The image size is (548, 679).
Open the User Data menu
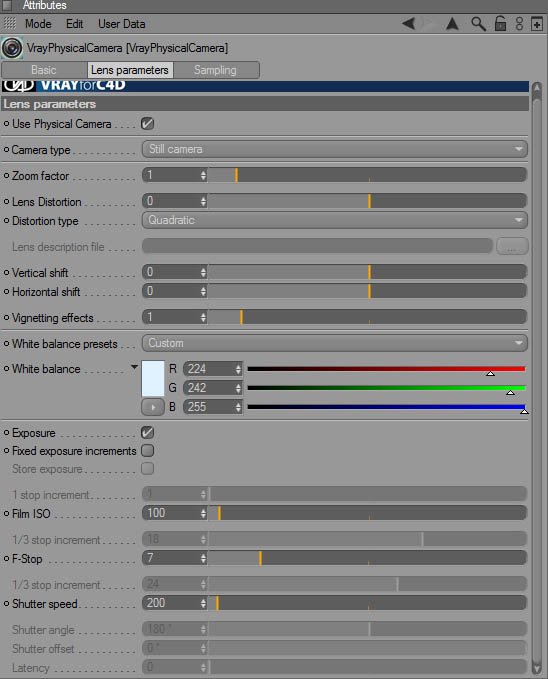(121, 24)
